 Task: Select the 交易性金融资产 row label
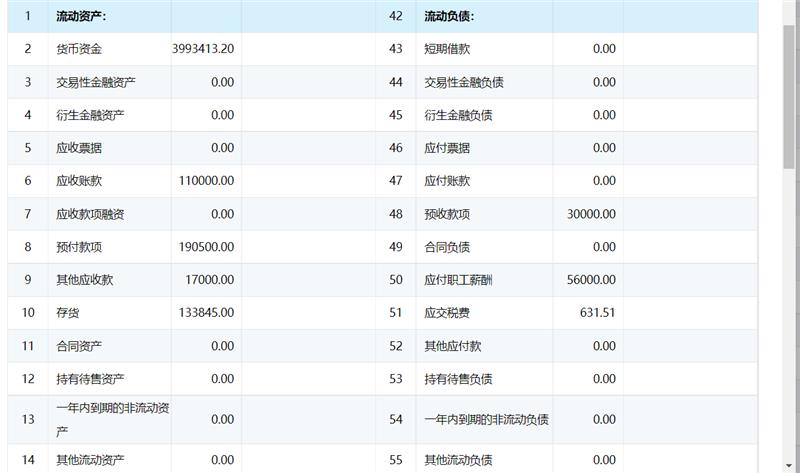tap(97, 82)
